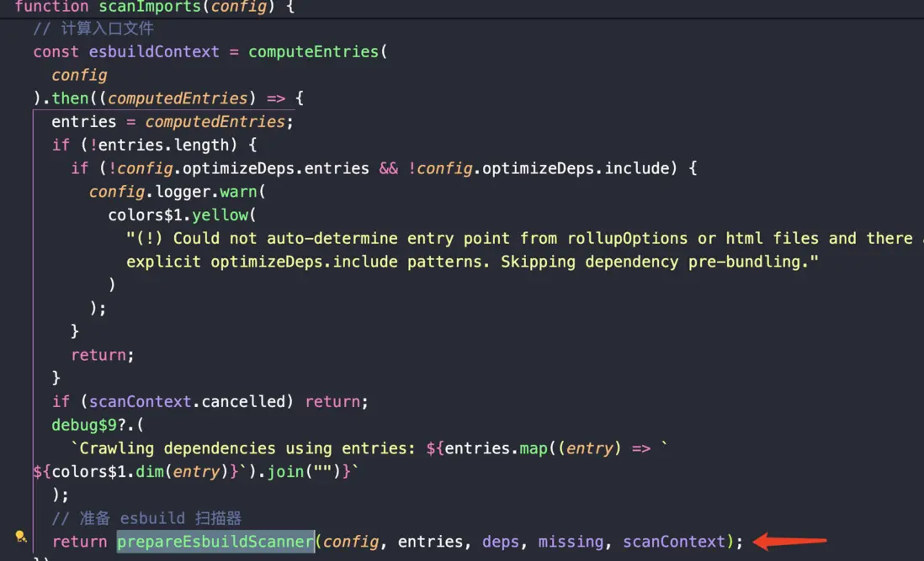Click the standalone 'return;' statement
The height and width of the screenshot is (561, 924).
(x=103, y=355)
